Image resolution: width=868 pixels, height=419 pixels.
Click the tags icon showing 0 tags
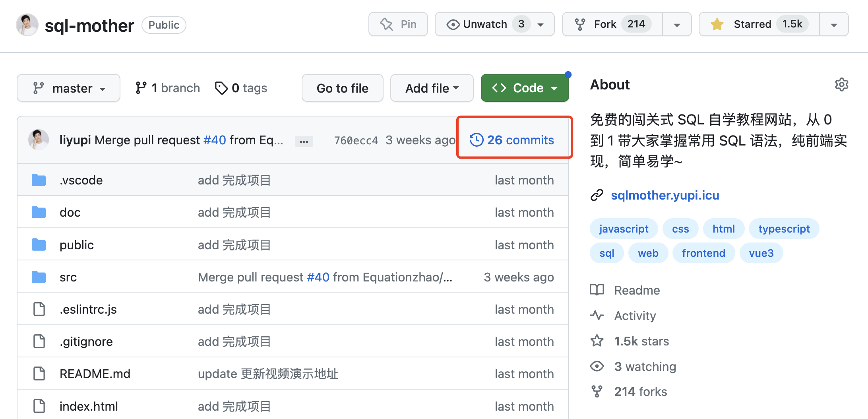tap(222, 88)
